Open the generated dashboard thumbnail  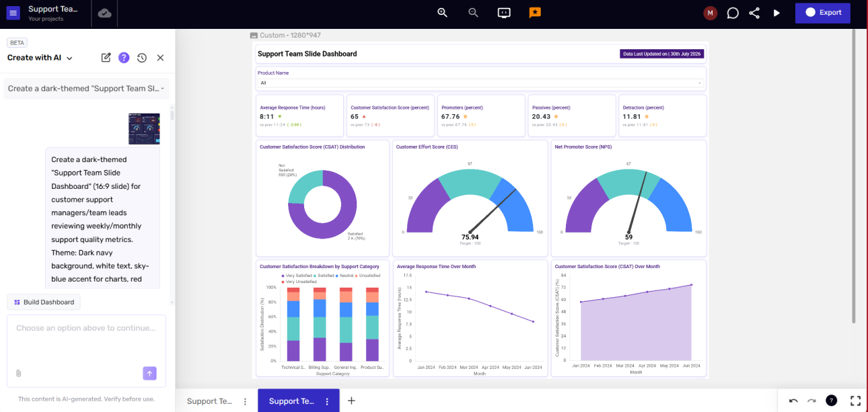(x=144, y=129)
